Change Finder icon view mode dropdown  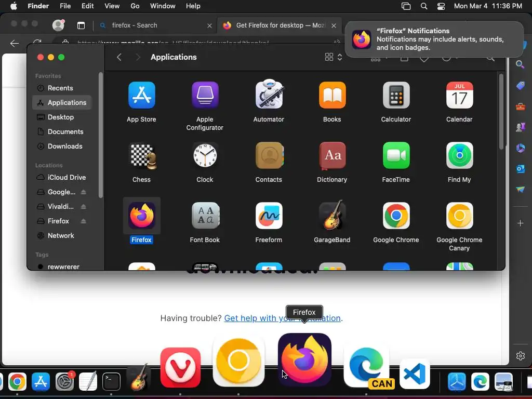point(333,57)
